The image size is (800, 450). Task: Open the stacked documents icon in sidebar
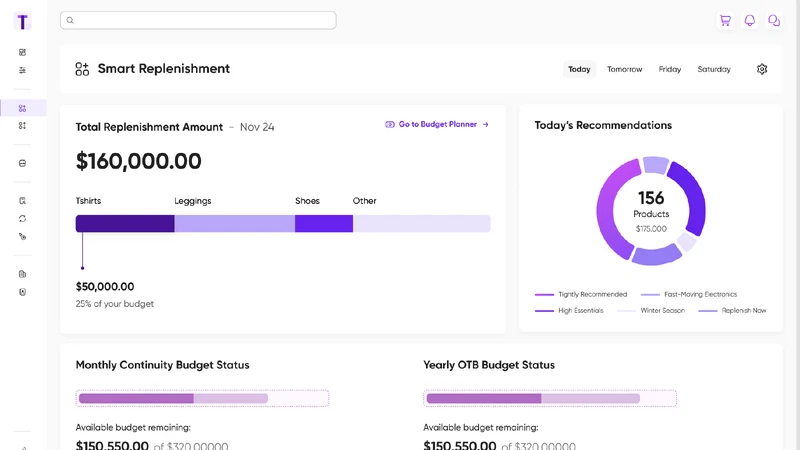22,274
